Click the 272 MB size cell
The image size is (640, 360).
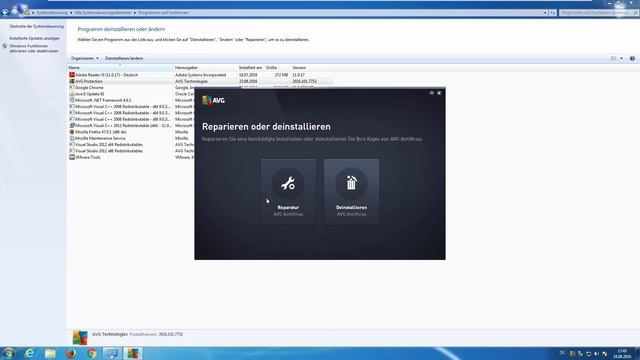pyautogui.click(x=281, y=75)
